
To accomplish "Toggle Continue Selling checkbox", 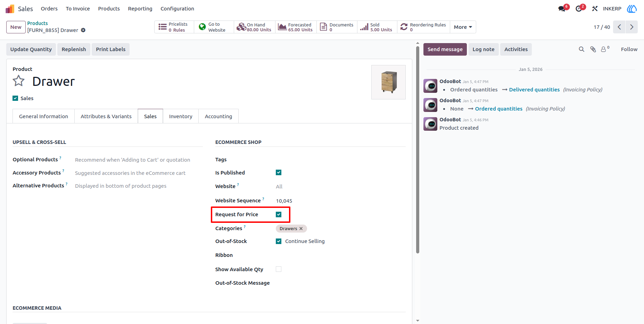I will [279, 241].
